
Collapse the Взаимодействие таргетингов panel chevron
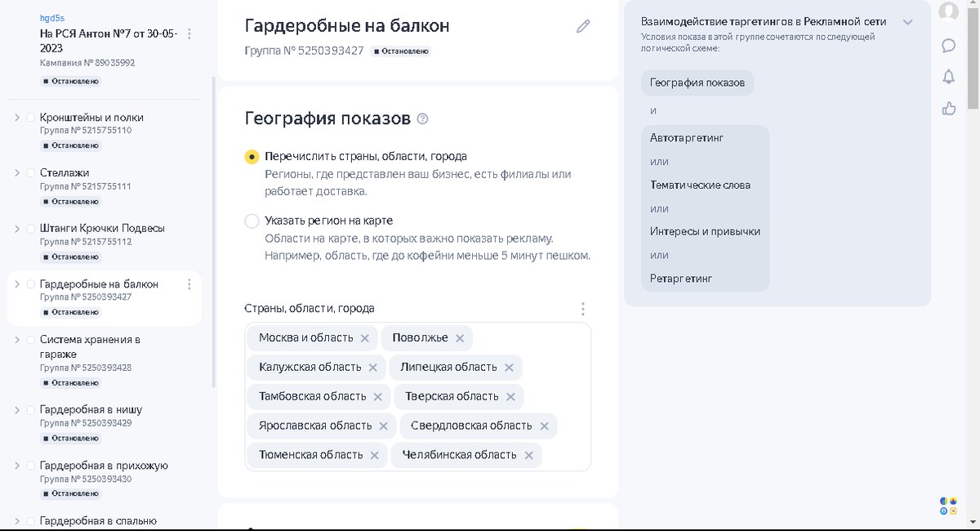click(907, 23)
